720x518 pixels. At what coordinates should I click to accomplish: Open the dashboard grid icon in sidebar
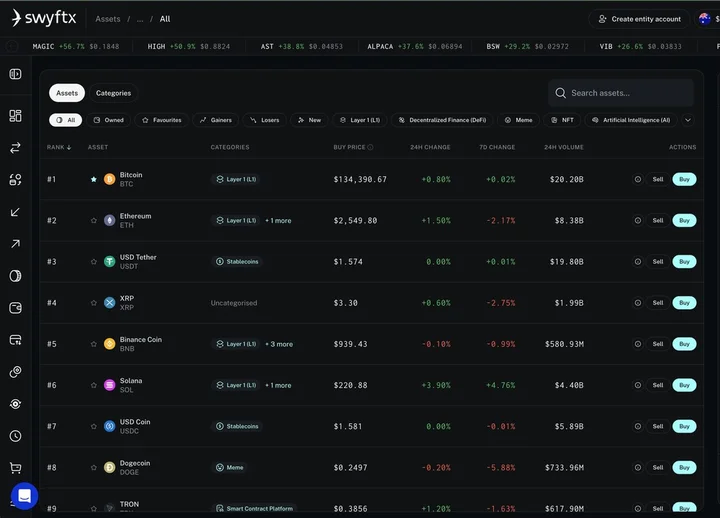15,116
